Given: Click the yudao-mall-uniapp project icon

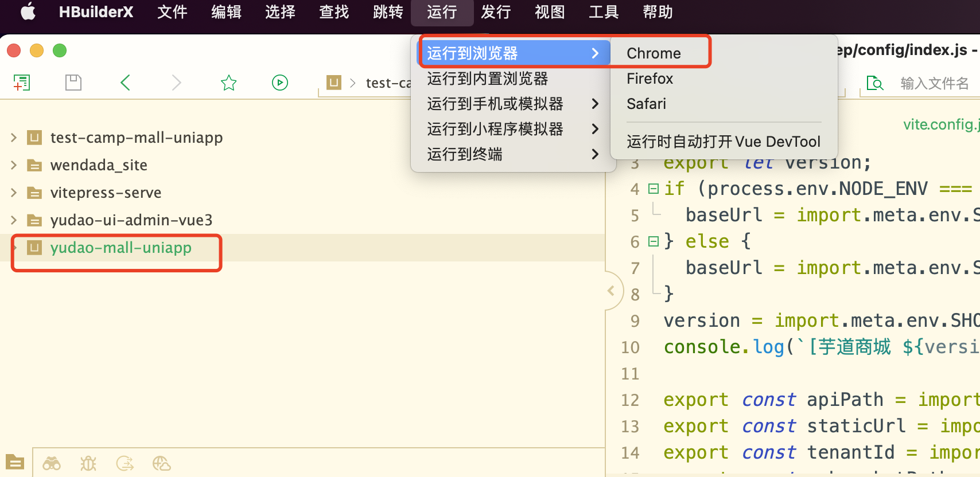Looking at the screenshot, I should coord(35,248).
